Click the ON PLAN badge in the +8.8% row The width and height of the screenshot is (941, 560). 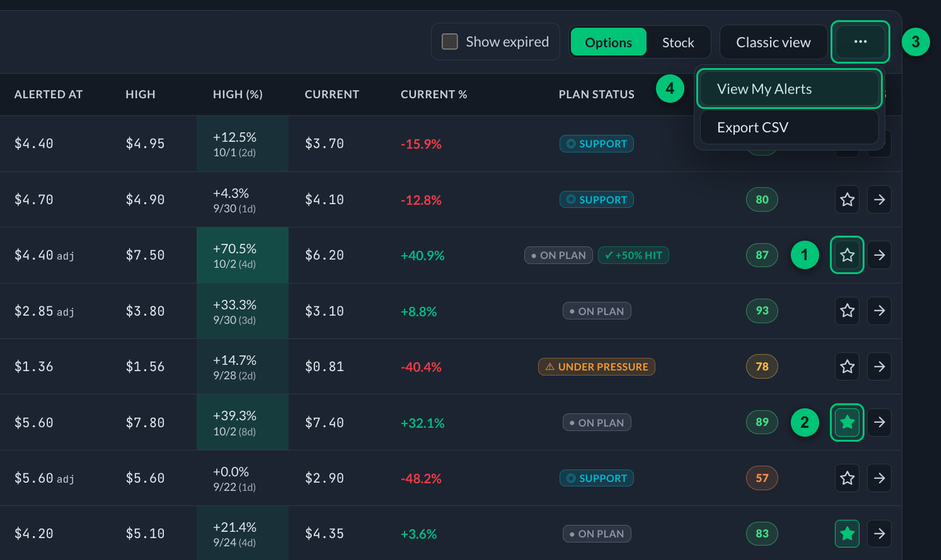(596, 311)
